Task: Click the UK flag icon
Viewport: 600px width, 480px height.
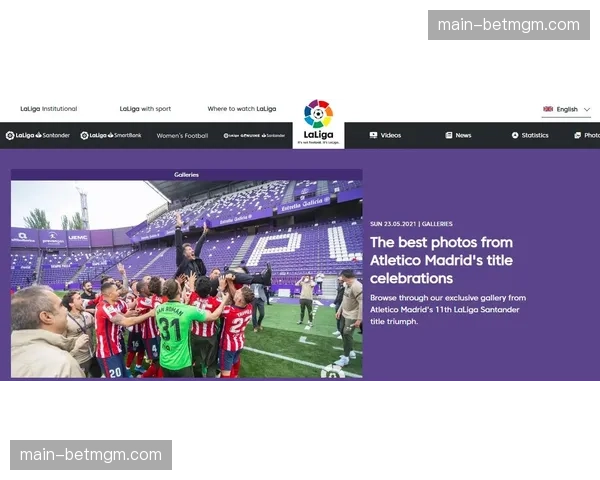Action: [548, 109]
